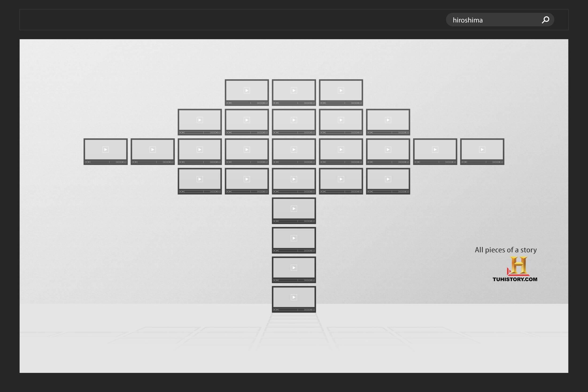This screenshot has height=392, width=588.
Task: Open the second video from left in fourth row
Action: point(247,181)
